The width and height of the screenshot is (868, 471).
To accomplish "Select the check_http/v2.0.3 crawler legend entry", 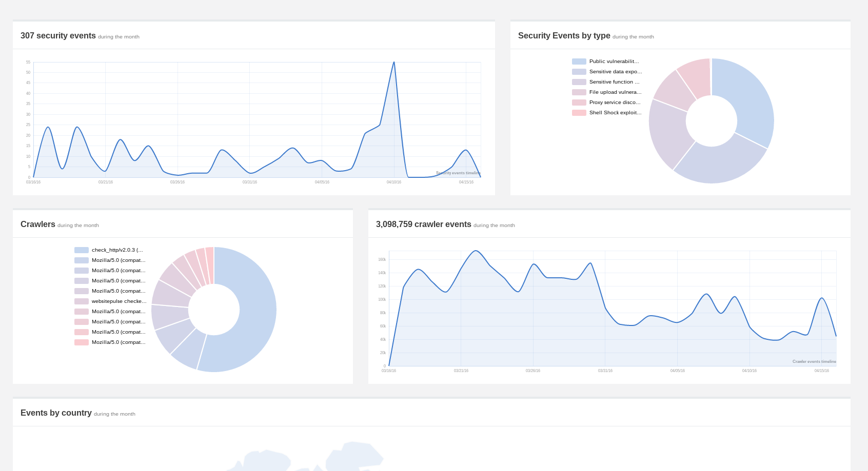I will (x=117, y=250).
